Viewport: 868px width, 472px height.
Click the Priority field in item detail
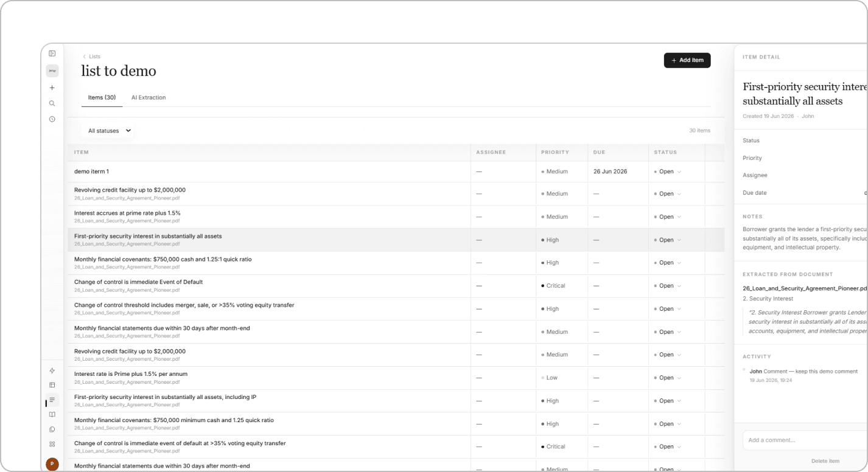(805, 158)
